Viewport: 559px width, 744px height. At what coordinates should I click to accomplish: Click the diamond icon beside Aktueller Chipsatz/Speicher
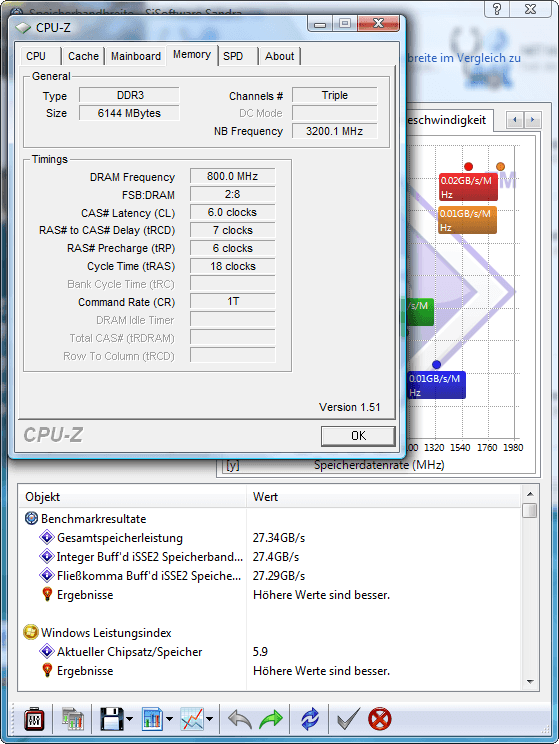click(x=47, y=651)
